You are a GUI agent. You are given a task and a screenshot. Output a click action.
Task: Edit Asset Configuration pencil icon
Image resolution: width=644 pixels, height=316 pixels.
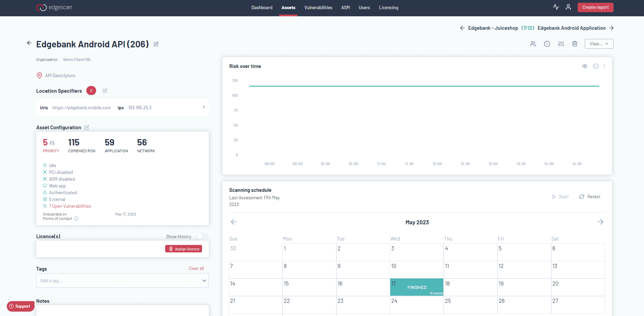[87, 128]
